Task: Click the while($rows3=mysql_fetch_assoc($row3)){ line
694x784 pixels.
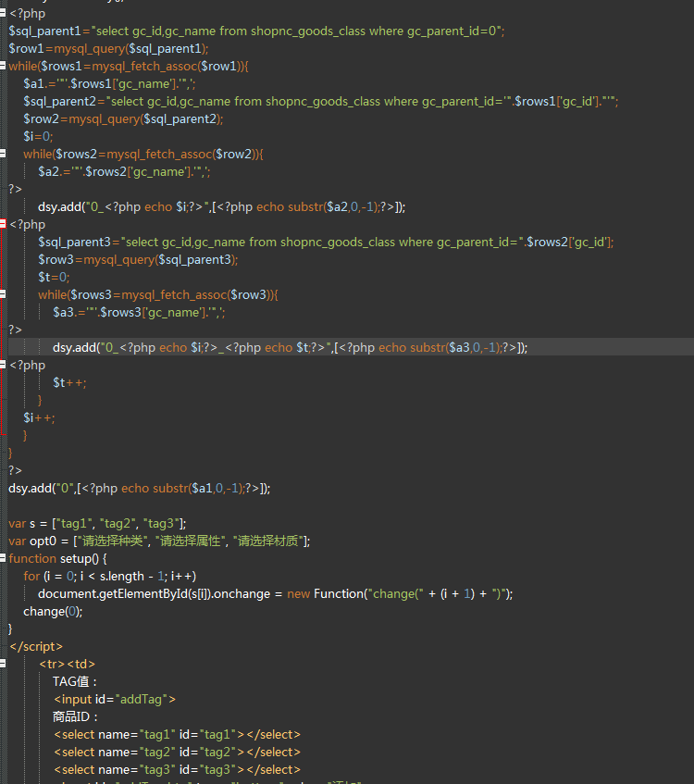Action: pyautogui.click(x=158, y=295)
